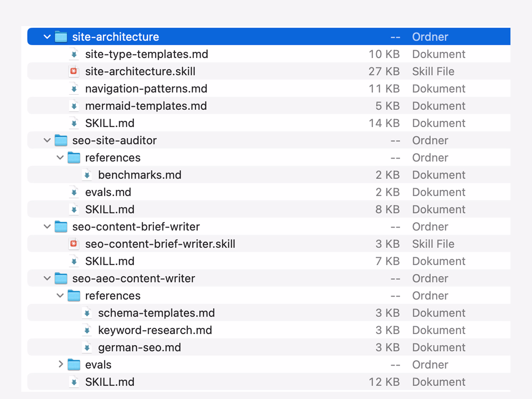Collapse the seo-content-brief-writer folder
The height and width of the screenshot is (399, 532).
coord(47,227)
